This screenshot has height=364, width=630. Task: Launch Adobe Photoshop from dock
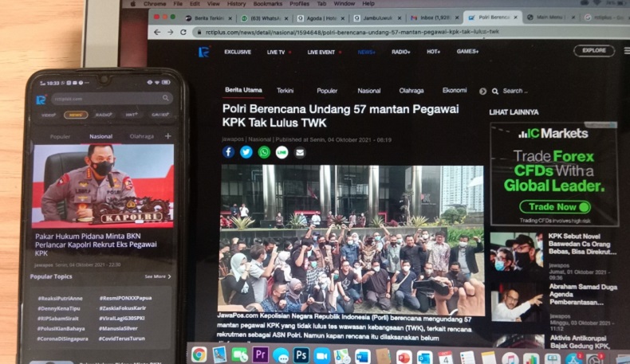point(301,355)
